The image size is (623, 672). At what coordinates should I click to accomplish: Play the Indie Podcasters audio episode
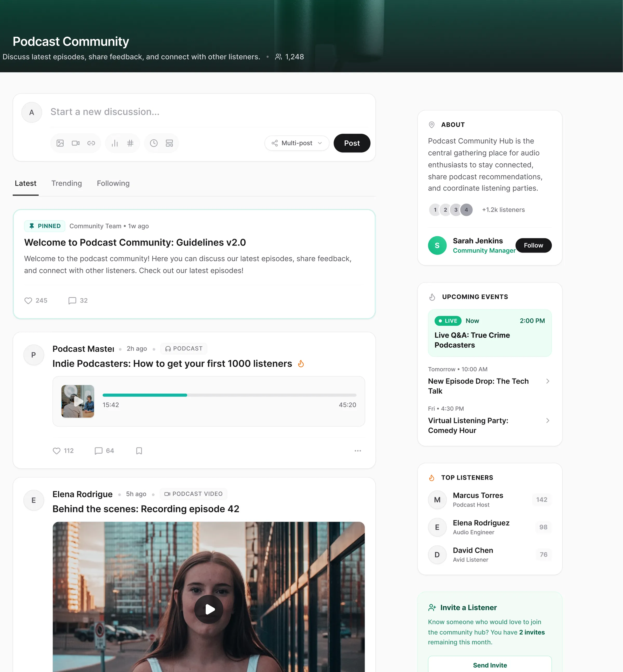pos(78,401)
